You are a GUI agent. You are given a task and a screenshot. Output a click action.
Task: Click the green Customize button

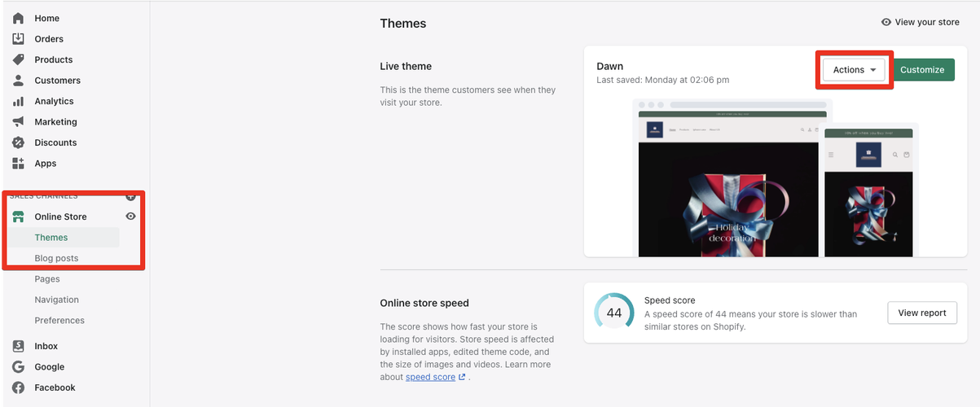[x=922, y=70]
